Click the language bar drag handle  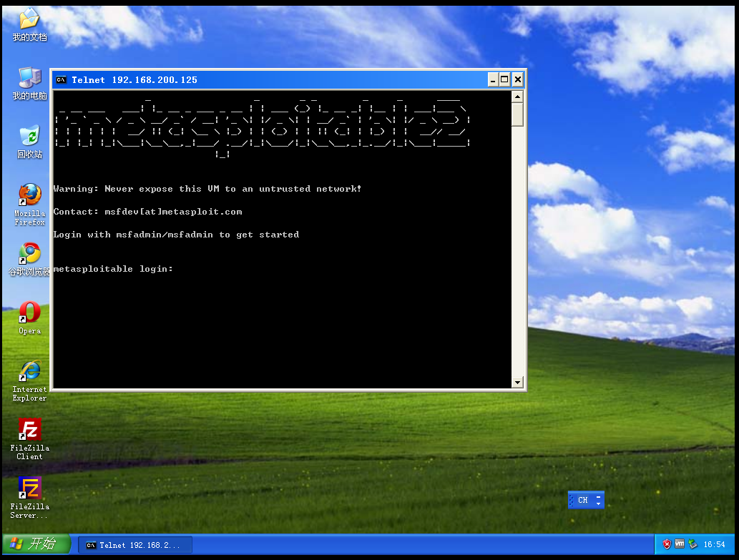pos(572,500)
